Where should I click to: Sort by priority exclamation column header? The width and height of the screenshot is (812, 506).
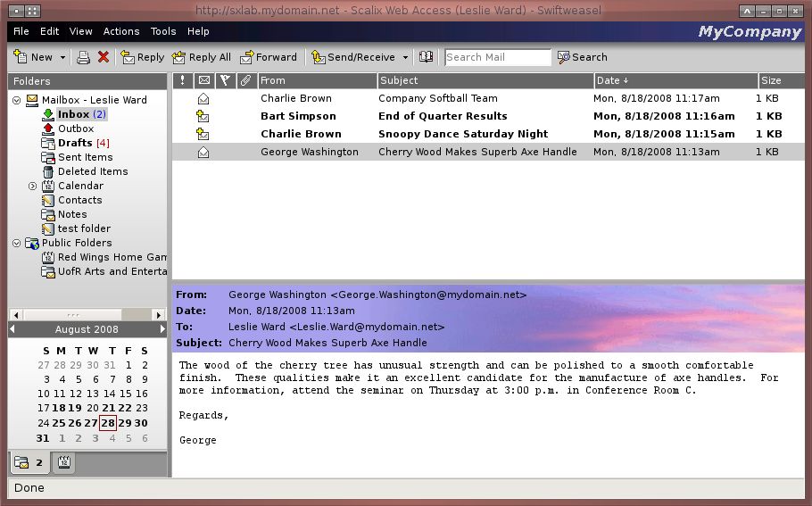[x=183, y=80]
